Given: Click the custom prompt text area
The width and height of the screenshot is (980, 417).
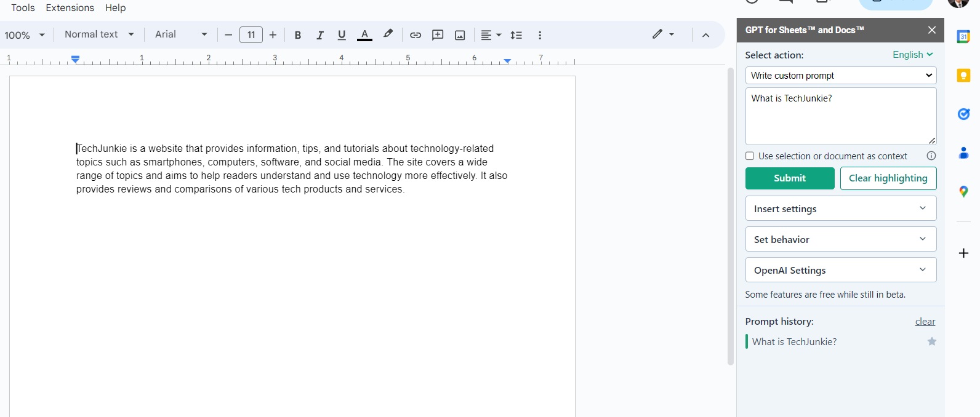Looking at the screenshot, I should click(x=841, y=116).
